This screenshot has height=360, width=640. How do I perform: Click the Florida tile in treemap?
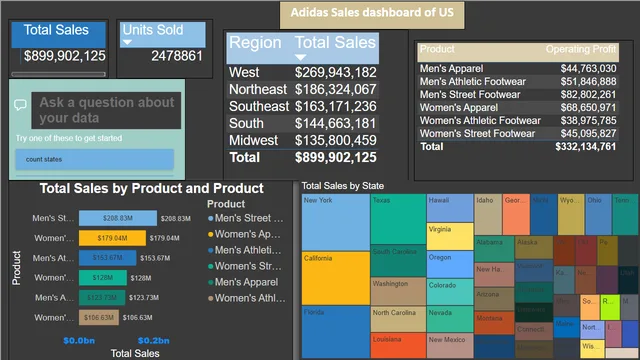pos(336,332)
